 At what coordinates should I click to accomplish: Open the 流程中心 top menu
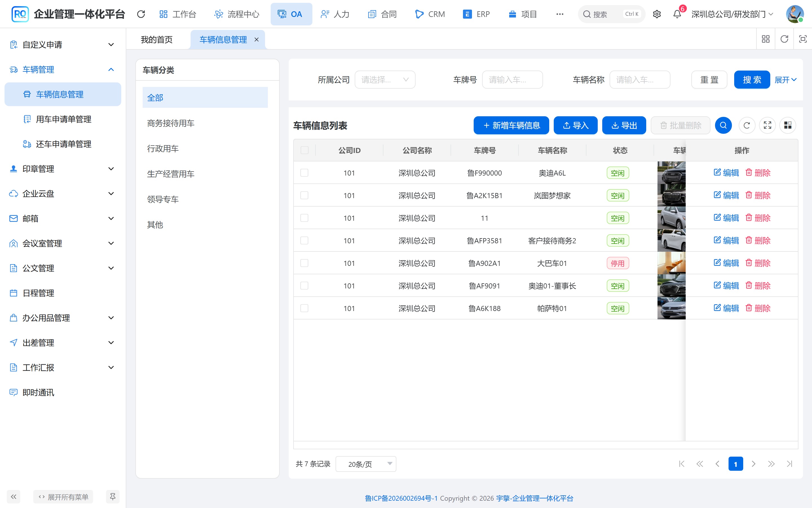point(237,14)
